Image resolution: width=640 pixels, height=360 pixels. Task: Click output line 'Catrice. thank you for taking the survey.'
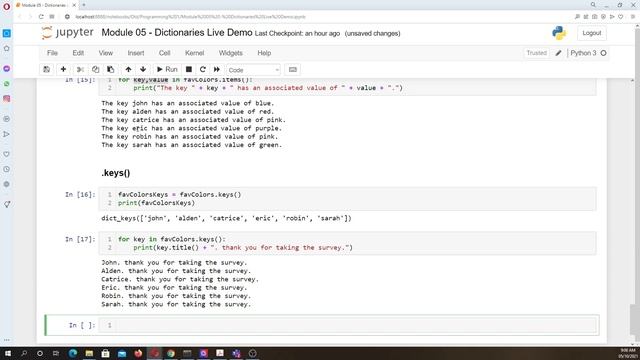coord(180,279)
